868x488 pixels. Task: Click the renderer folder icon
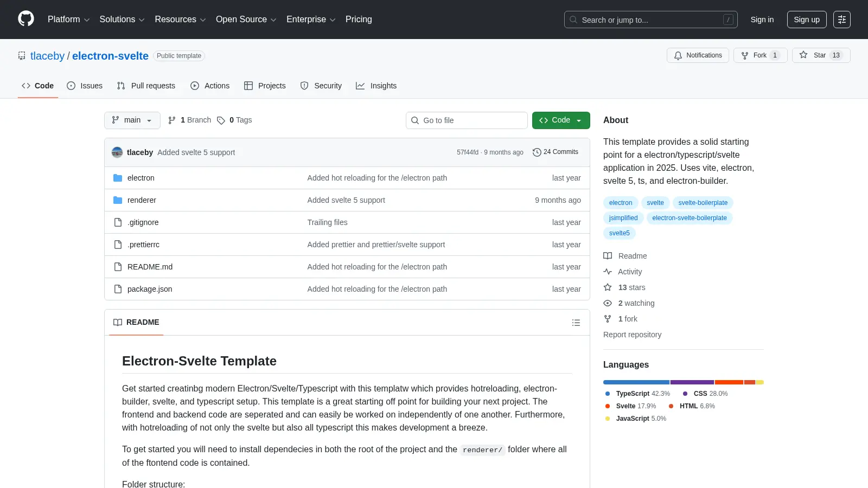click(118, 200)
